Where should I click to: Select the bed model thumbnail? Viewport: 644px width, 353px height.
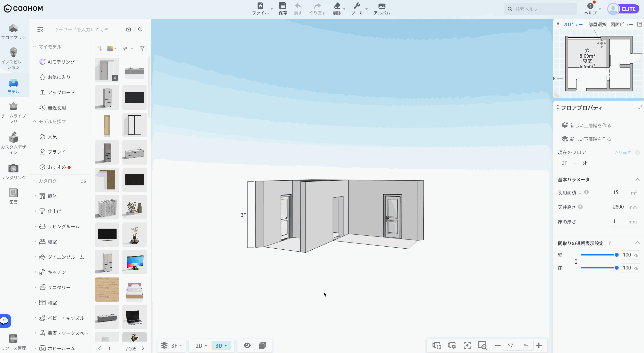(135, 290)
